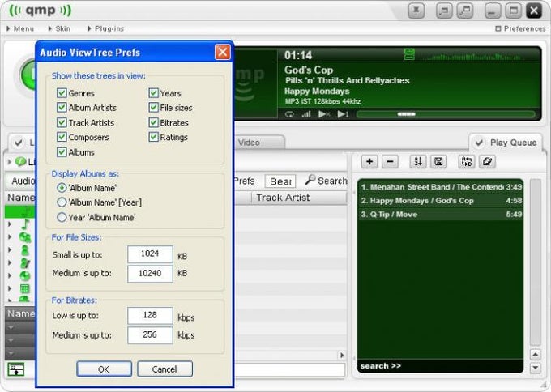Uncheck the Album Artists checkbox
The image size is (551, 392).
[x=62, y=108]
